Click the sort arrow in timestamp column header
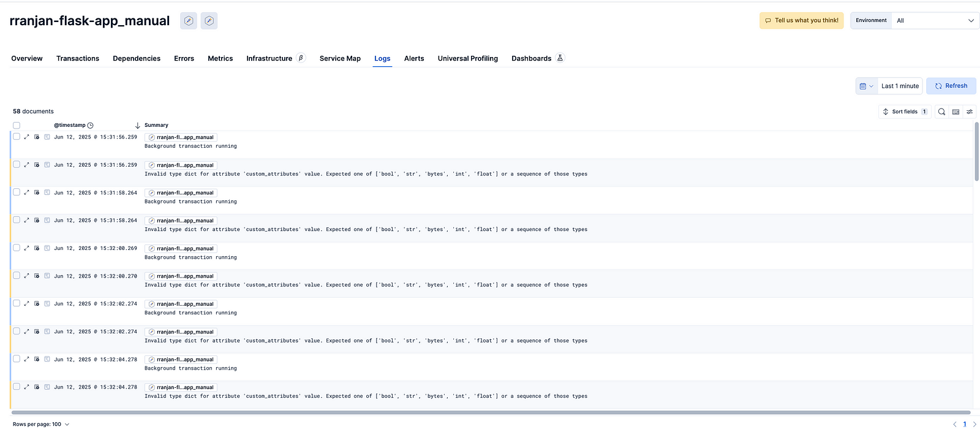Image resolution: width=980 pixels, height=432 pixels. coord(137,125)
